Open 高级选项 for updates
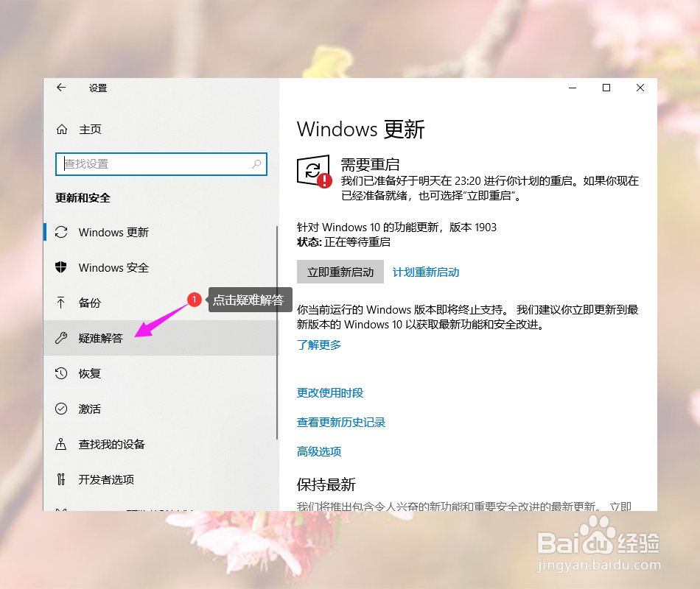The height and width of the screenshot is (589, 700). tap(318, 451)
